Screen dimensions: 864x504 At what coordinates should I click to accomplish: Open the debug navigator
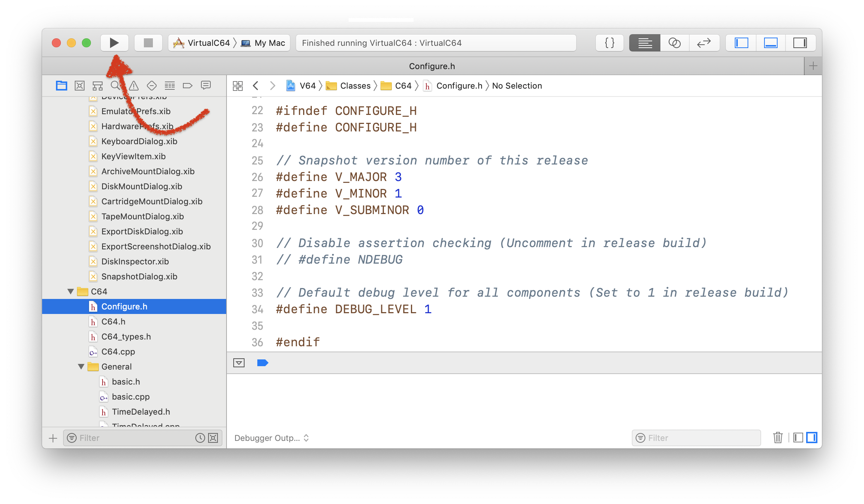pos(170,86)
